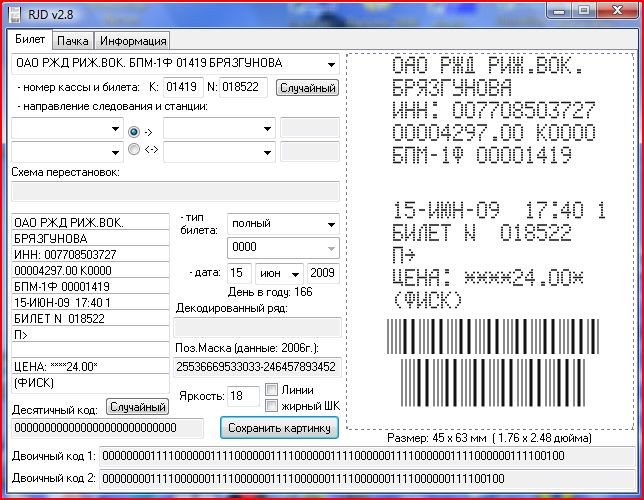The image size is (644, 500).
Task: Click the day field showing 15
Action: 239,273
